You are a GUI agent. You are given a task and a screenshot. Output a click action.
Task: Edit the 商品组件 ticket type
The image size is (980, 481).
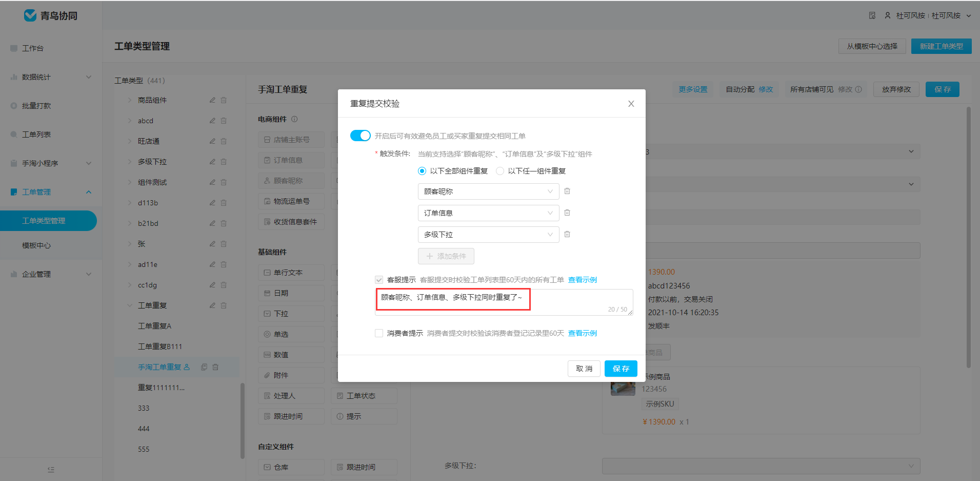212,100
